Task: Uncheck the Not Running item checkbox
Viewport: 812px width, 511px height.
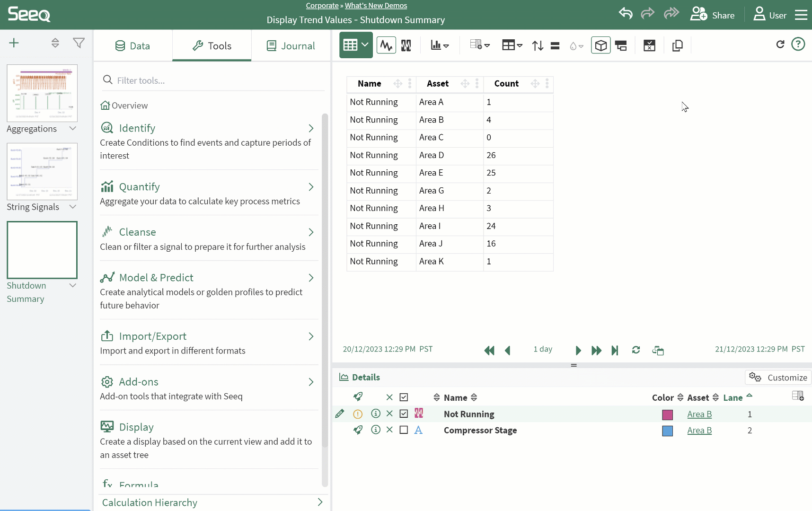Action: point(404,414)
